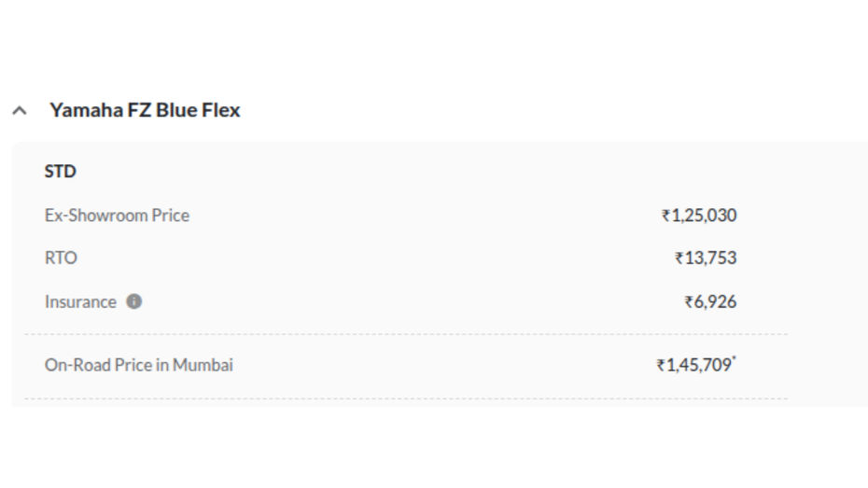The height and width of the screenshot is (488, 868).
Task: Select the ₹1,45,709 on-road amount
Action: tap(694, 365)
